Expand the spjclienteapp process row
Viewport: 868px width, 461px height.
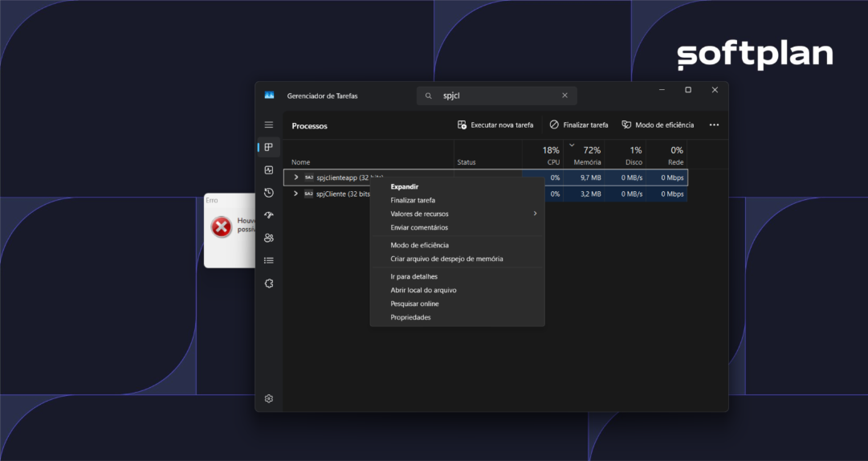coord(296,177)
